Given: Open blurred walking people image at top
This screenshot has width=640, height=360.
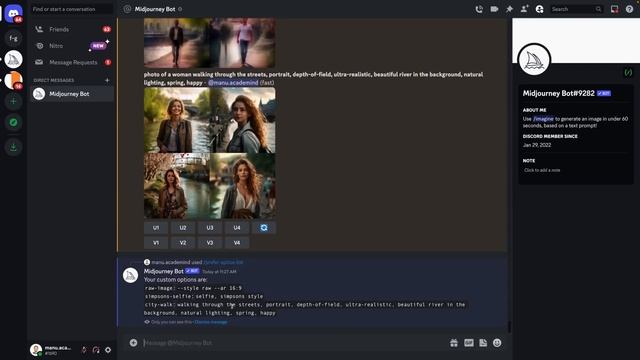Looking at the screenshot, I should click(209, 42).
